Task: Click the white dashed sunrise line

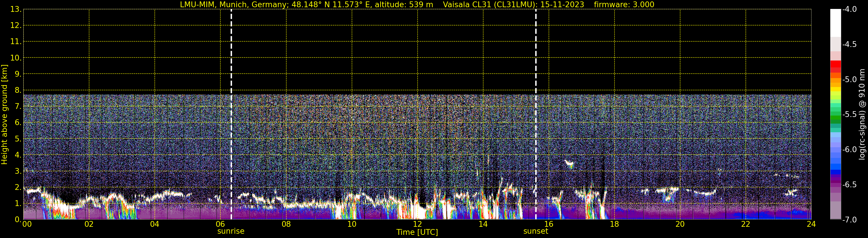Action: click(x=231, y=114)
